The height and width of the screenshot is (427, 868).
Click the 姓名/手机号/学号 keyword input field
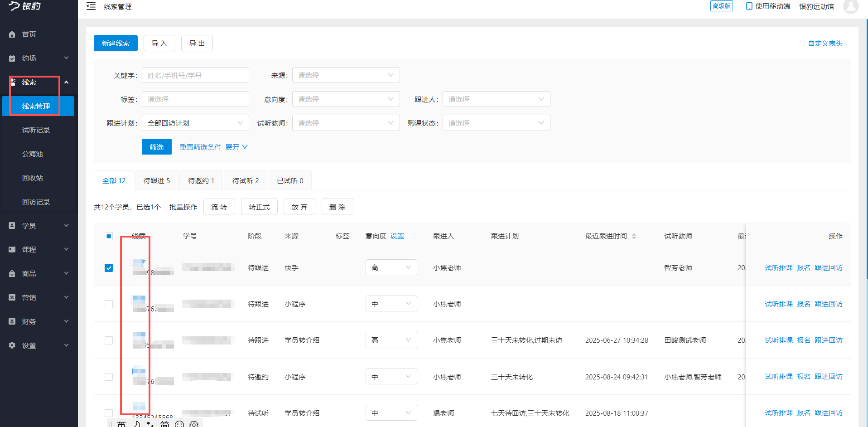click(195, 75)
